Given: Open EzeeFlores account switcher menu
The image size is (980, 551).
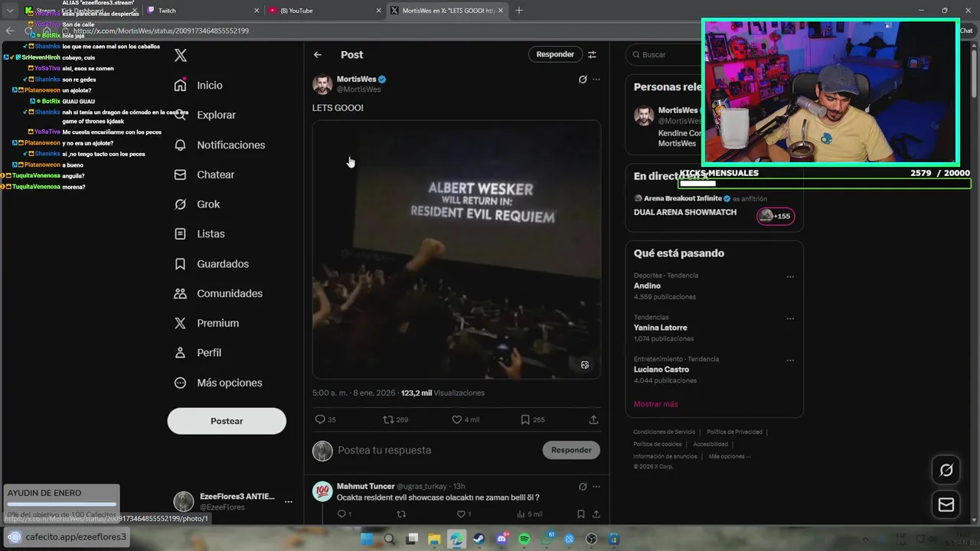Looking at the screenshot, I should (233, 501).
